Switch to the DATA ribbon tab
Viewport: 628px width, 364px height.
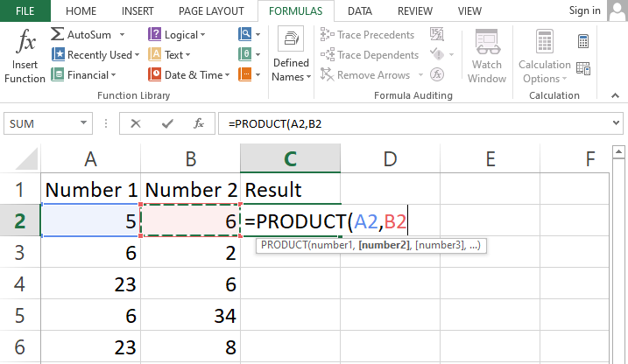point(361,11)
